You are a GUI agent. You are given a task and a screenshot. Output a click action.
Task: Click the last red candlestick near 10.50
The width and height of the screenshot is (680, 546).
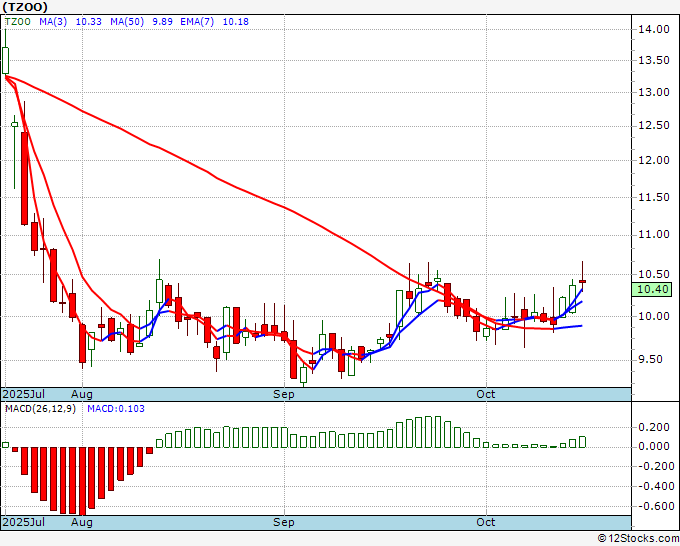coord(582,281)
